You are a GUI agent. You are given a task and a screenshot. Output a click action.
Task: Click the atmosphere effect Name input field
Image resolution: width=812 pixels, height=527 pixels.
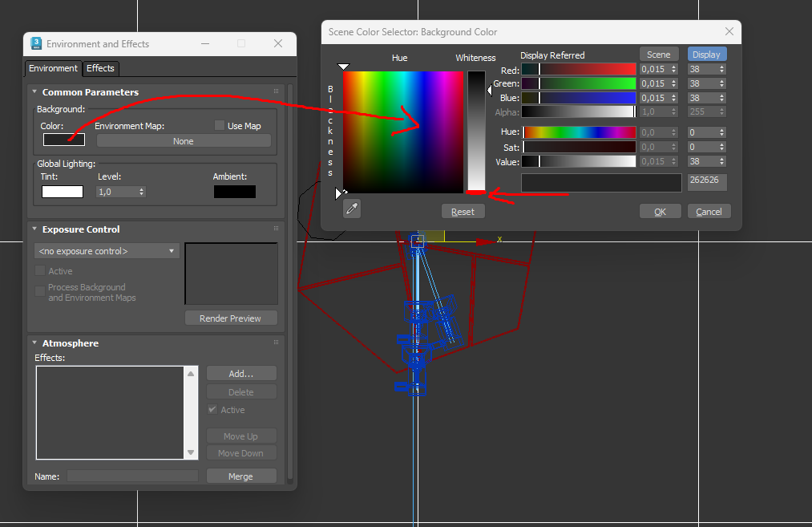[132, 476]
